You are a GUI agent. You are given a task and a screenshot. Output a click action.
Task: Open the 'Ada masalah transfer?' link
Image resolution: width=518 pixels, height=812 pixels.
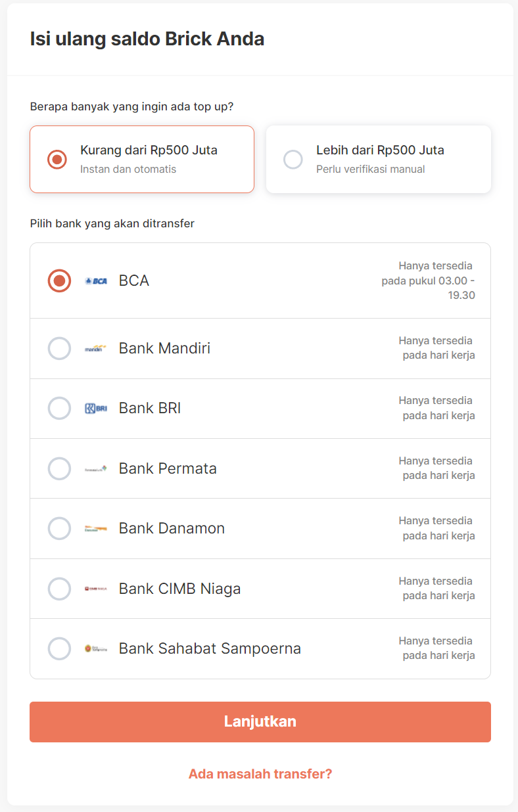[260, 774]
